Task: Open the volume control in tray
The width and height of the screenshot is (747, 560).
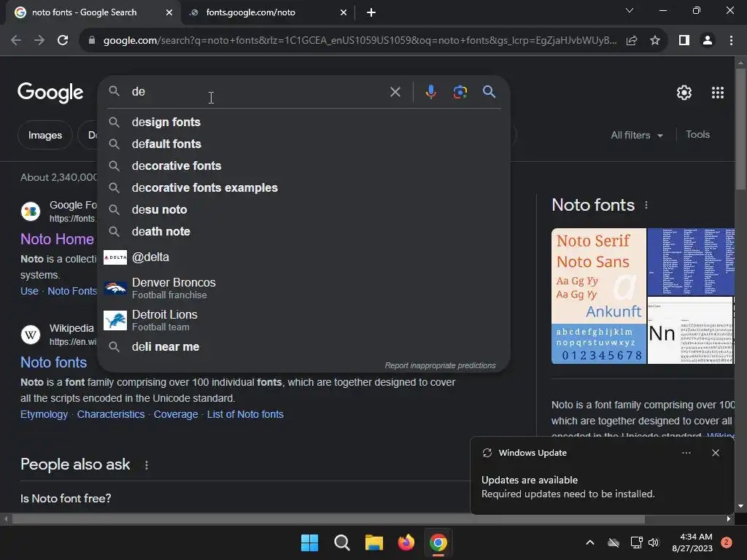Action: point(654,542)
